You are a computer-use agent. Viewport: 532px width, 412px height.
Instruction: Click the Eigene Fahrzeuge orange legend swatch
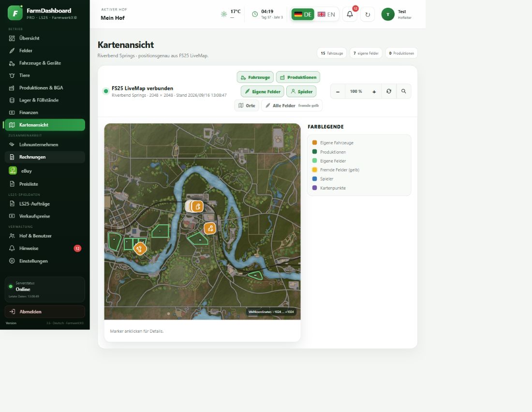click(314, 143)
